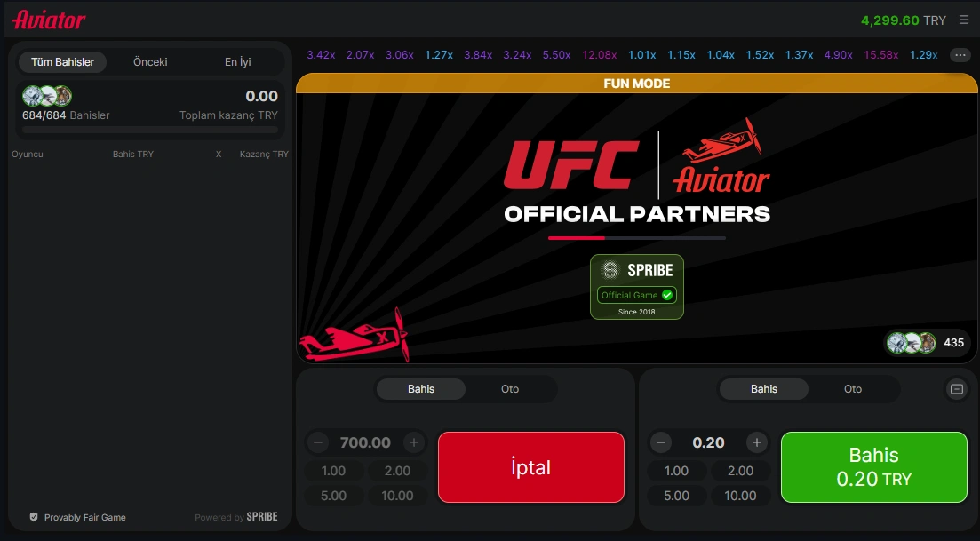Click the 0.00 Toplam kazanç value
This screenshot has height=541, width=980.
[x=261, y=96]
